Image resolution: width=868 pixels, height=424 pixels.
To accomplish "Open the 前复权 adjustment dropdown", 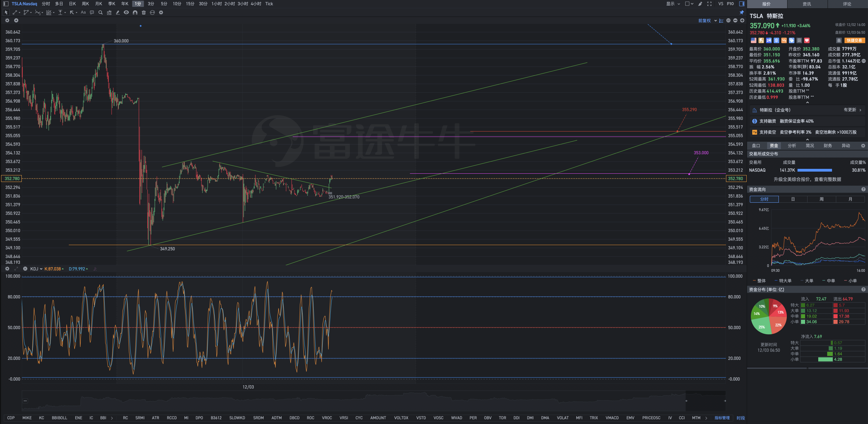I will coord(707,21).
